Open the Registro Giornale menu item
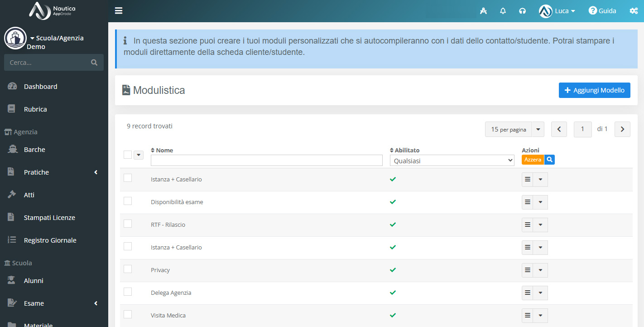The height and width of the screenshot is (327, 644). click(x=50, y=240)
